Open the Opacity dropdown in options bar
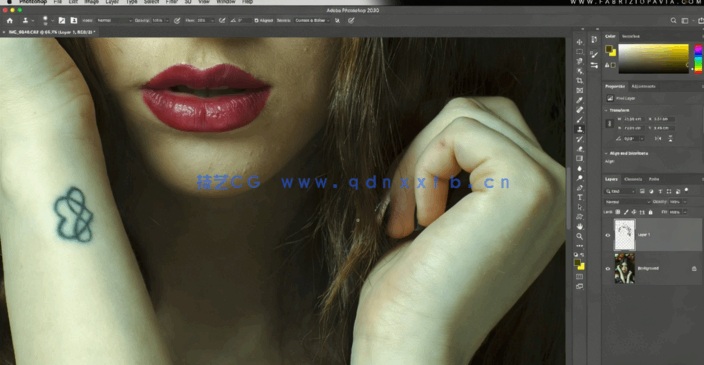Screen dimensions: 704x365 click(167, 21)
